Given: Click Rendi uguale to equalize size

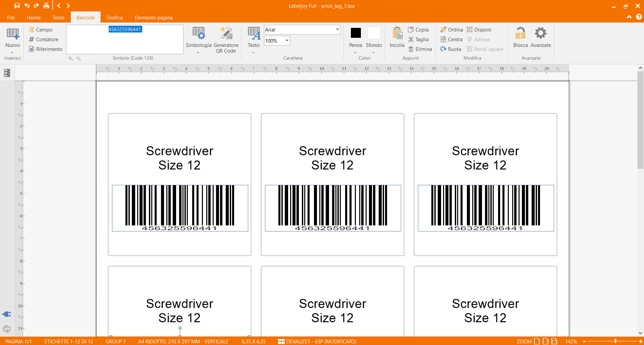Looking at the screenshot, I should (x=485, y=49).
